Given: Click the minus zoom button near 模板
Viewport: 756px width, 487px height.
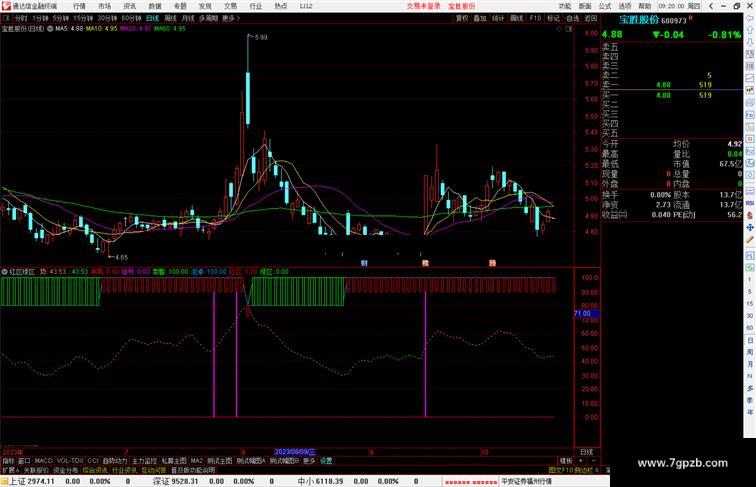Looking at the screenshot, I should pyautogui.click(x=593, y=461).
